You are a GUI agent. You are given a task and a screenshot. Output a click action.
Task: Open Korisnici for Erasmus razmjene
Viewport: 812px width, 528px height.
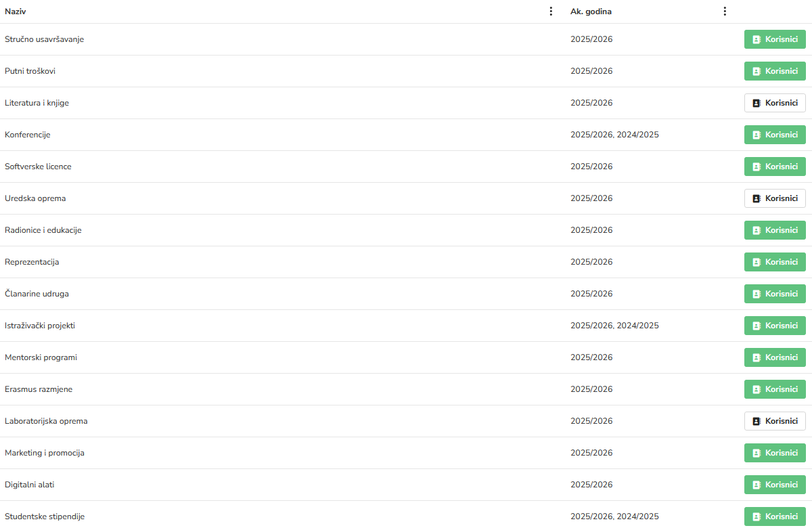775,389
